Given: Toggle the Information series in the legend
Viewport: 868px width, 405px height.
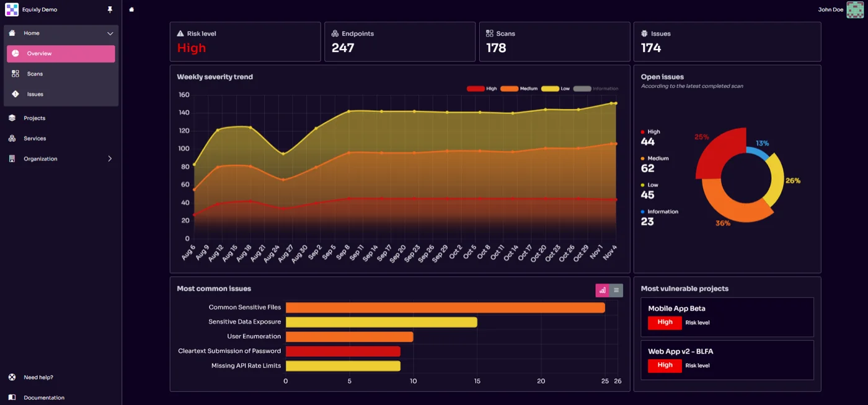Looking at the screenshot, I should tap(583, 89).
